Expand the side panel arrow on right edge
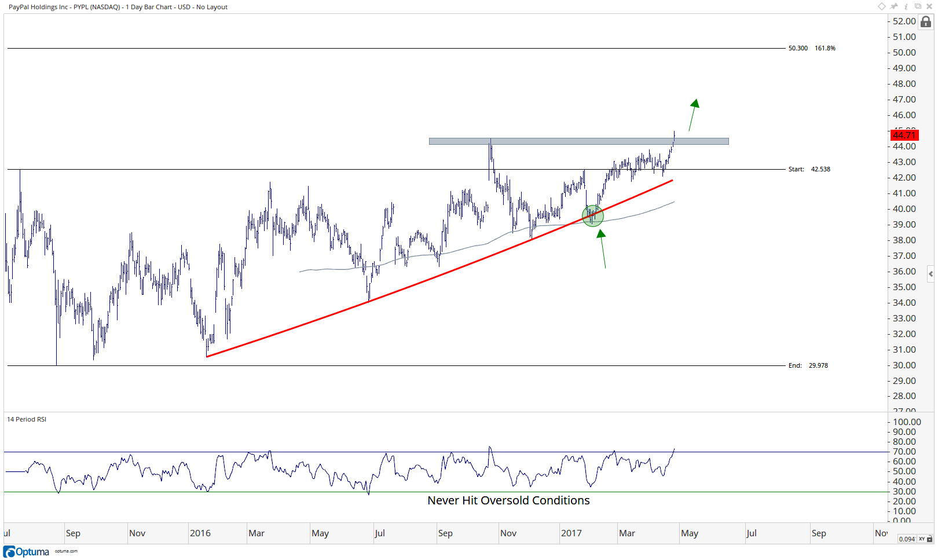This screenshot has width=938, height=560. click(x=930, y=274)
